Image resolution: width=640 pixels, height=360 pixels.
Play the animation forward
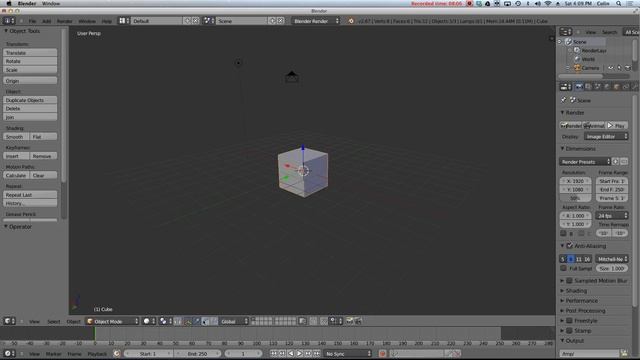[x=299, y=353]
